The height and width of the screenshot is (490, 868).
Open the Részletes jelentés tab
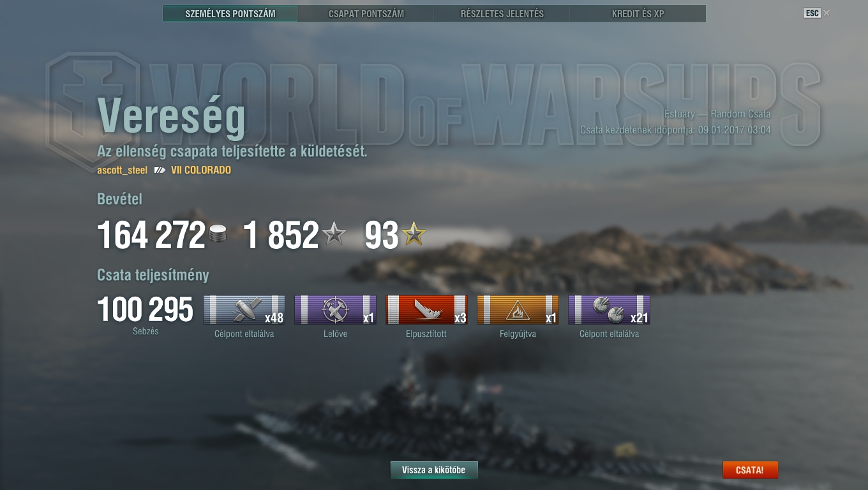pyautogui.click(x=502, y=13)
